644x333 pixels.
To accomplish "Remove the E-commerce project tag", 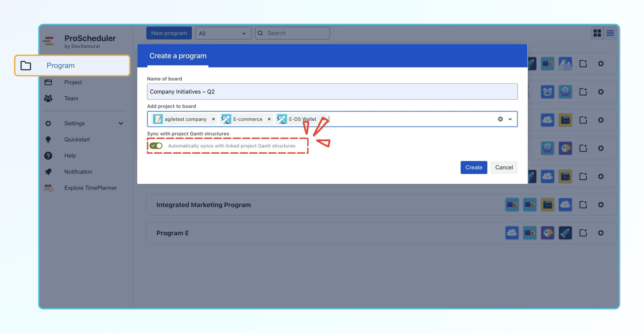I will click(x=269, y=119).
